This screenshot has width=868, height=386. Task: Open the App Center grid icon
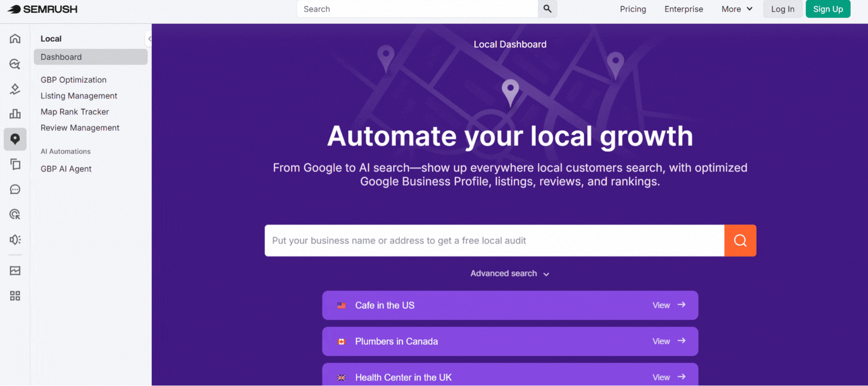[x=15, y=296]
